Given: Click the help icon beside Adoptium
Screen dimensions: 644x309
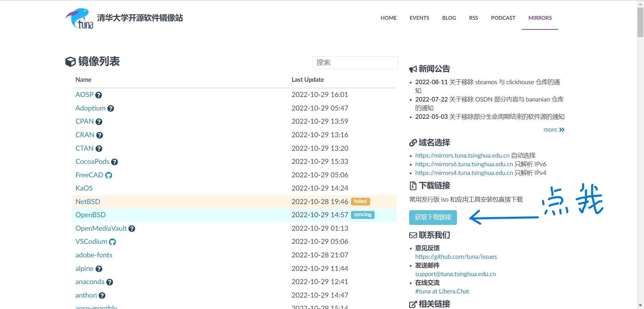Looking at the screenshot, I should pyautogui.click(x=111, y=108).
